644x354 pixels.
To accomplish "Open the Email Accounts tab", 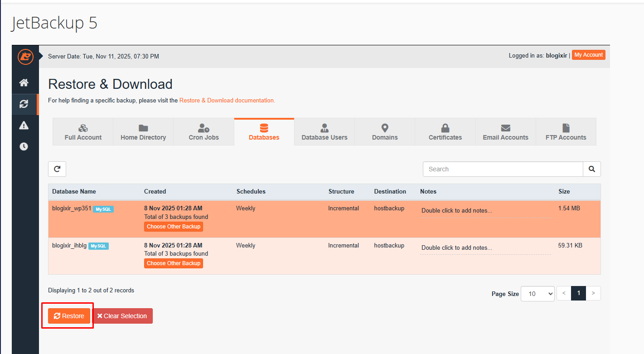I will (505, 132).
